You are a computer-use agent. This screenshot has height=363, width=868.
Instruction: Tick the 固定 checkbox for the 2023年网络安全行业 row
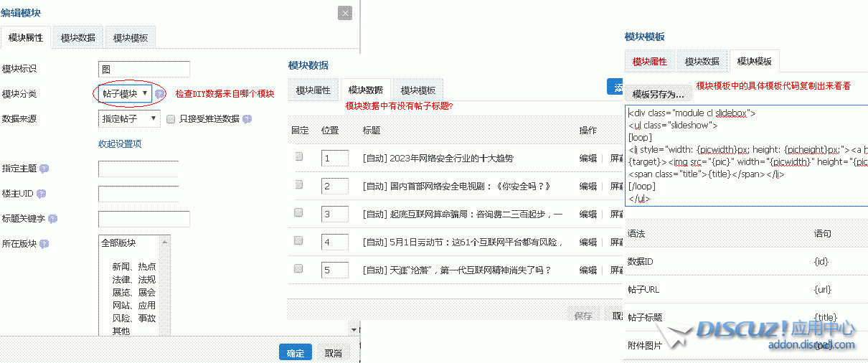[298, 156]
